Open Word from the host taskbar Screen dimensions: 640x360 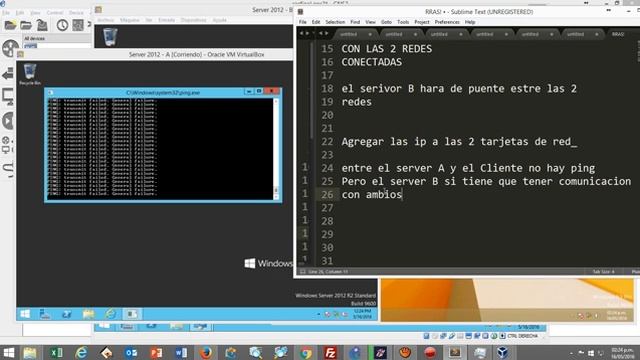[x=181, y=353]
